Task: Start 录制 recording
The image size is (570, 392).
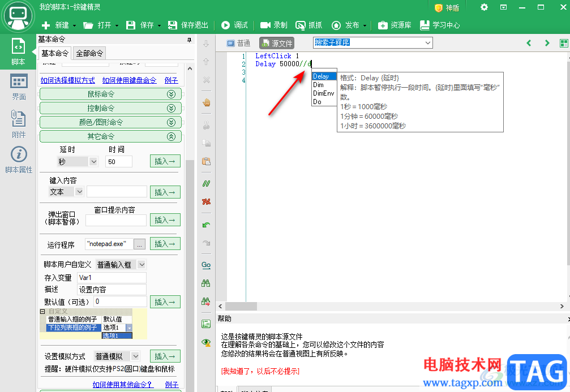Action: [x=274, y=25]
